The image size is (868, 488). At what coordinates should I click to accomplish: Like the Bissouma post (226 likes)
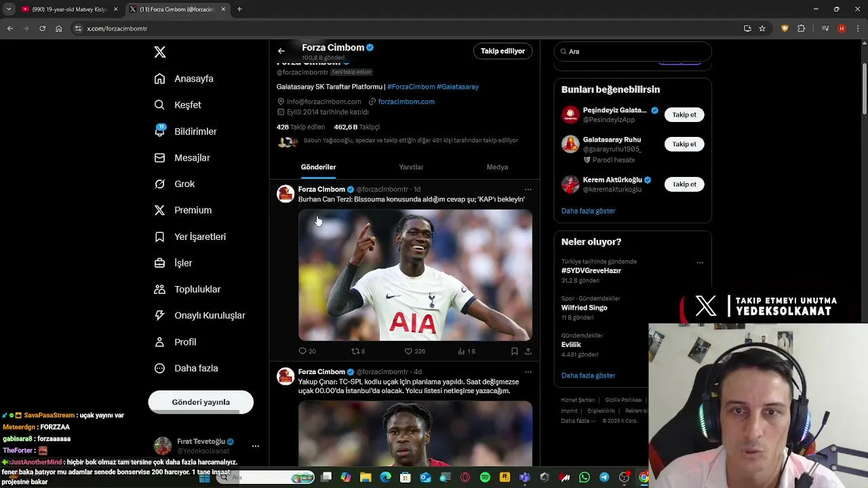pos(414,351)
